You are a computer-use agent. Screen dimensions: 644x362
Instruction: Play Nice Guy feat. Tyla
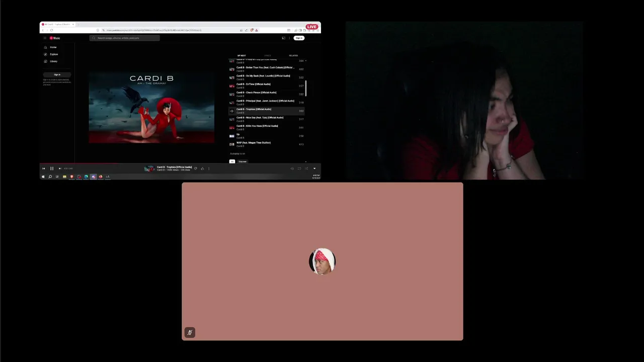coord(267,119)
